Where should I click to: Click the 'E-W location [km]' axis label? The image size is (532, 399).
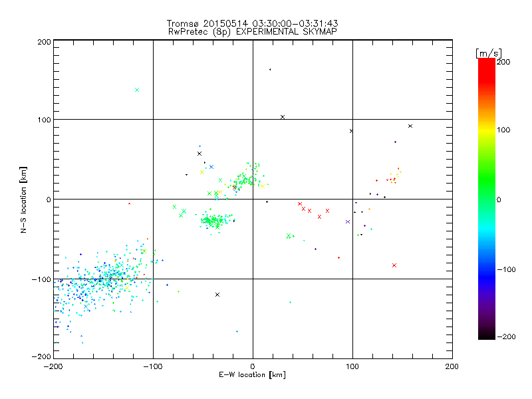tap(252, 374)
